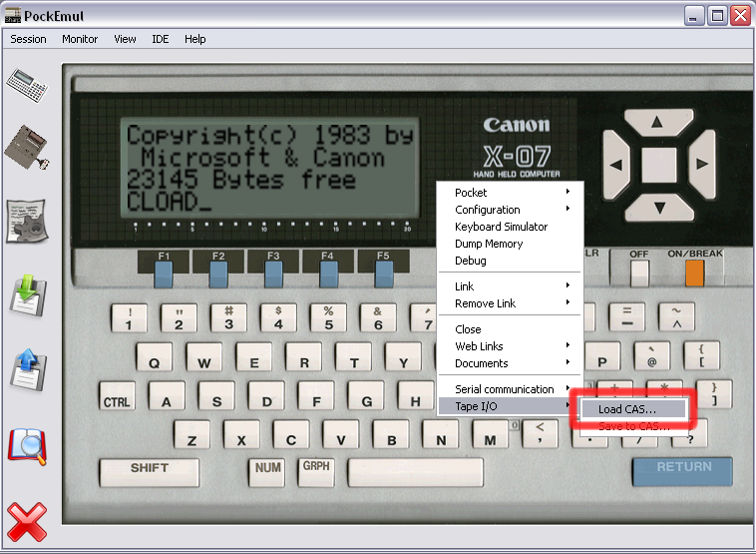The height and width of the screenshot is (554, 756).
Task: Expand the Web Links submenu
Action: pyautogui.click(x=510, y=346)
